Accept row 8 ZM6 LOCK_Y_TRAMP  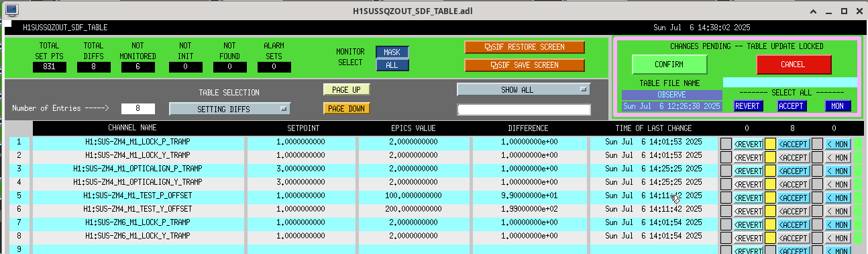point(793,237)
